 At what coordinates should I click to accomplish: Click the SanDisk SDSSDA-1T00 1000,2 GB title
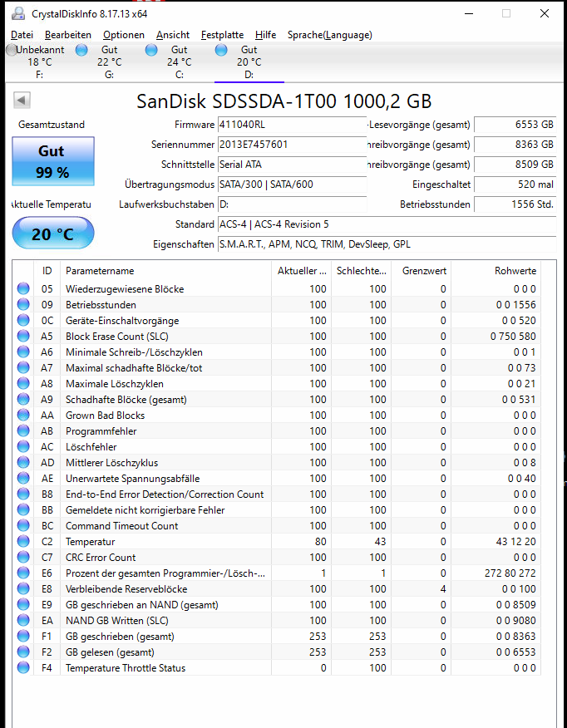(x=284, y=101)
